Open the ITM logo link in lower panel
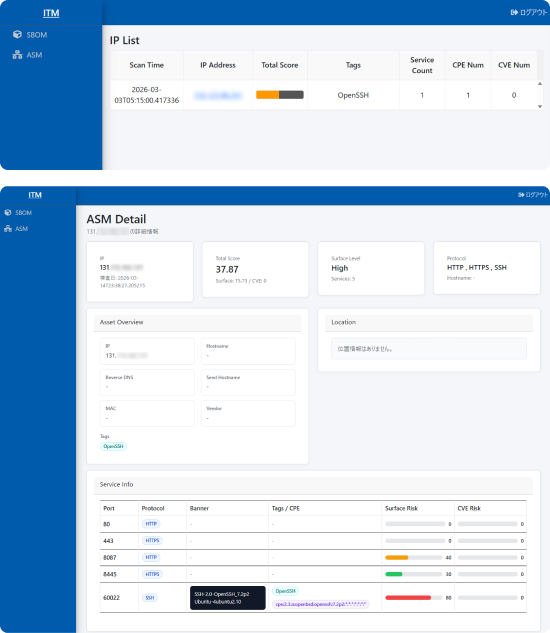 click(x=35, y=195)
